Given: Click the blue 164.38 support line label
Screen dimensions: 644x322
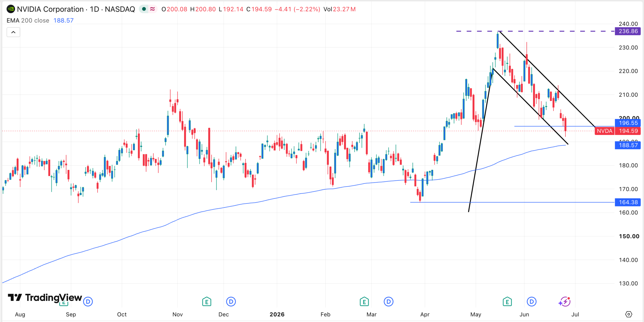Looking at the screenshot, I should click(628, 202).
